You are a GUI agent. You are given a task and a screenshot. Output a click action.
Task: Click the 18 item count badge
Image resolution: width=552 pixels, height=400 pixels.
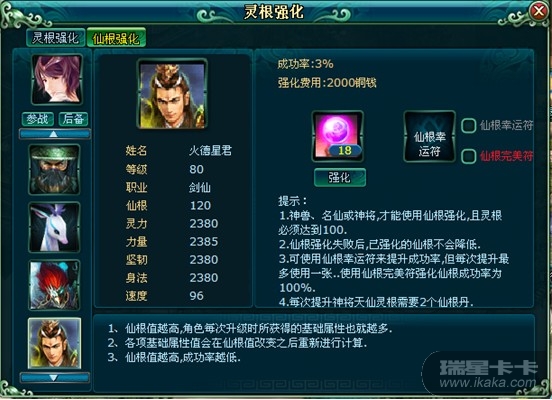pyautogui.click(x=345, y=151)
